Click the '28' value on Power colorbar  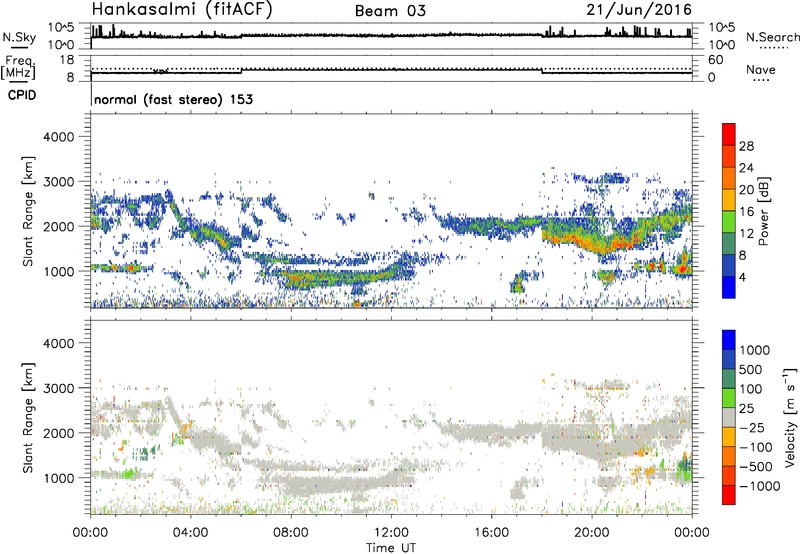pos(746,146)
